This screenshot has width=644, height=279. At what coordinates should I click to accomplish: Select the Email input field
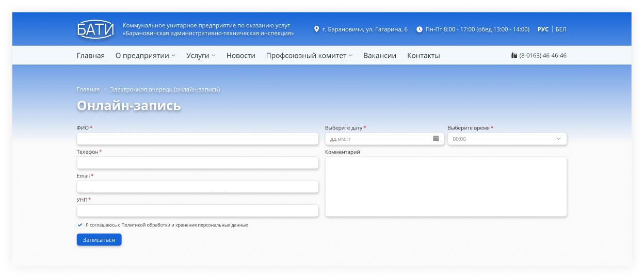(198, 187)
